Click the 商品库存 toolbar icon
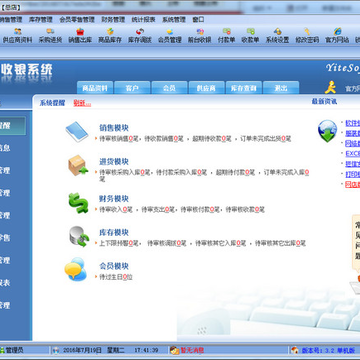The height and width of the screenshot is (360, 360). (x=110, y=32)
